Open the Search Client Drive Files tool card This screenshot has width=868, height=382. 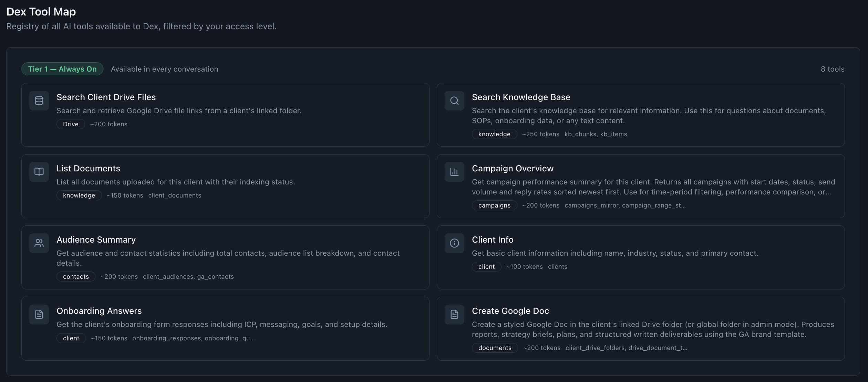(x=226, y=115)
